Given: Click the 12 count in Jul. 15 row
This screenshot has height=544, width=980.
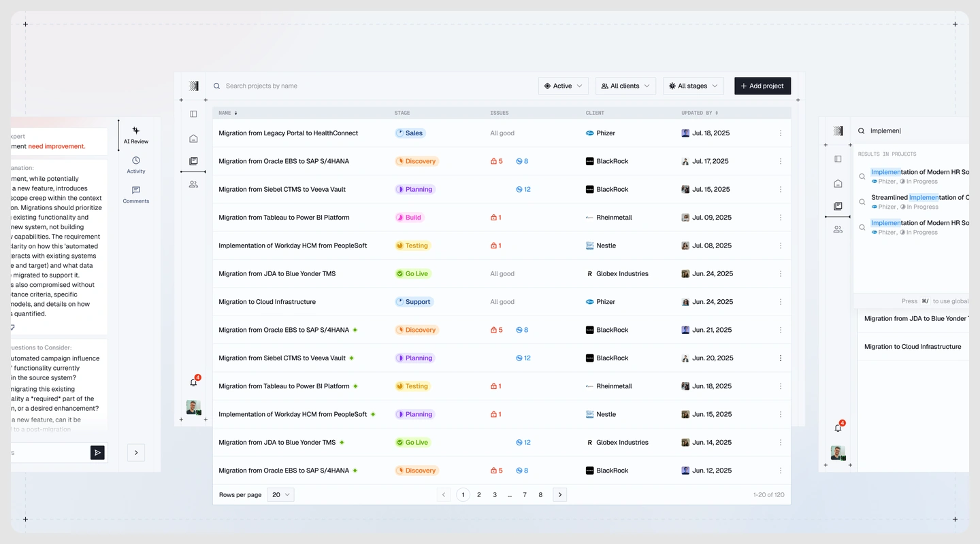Looking at the screenshot, I should coord(523,190).
